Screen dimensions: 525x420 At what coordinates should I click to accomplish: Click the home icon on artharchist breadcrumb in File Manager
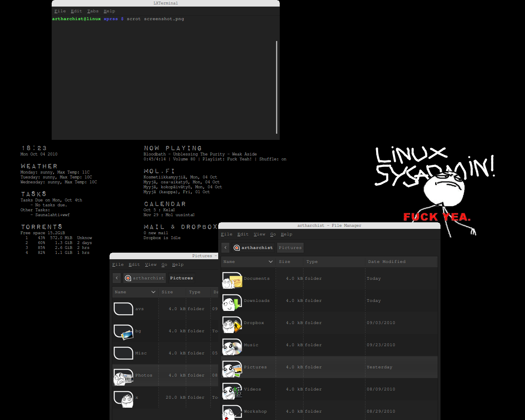(x=236, y=248)
